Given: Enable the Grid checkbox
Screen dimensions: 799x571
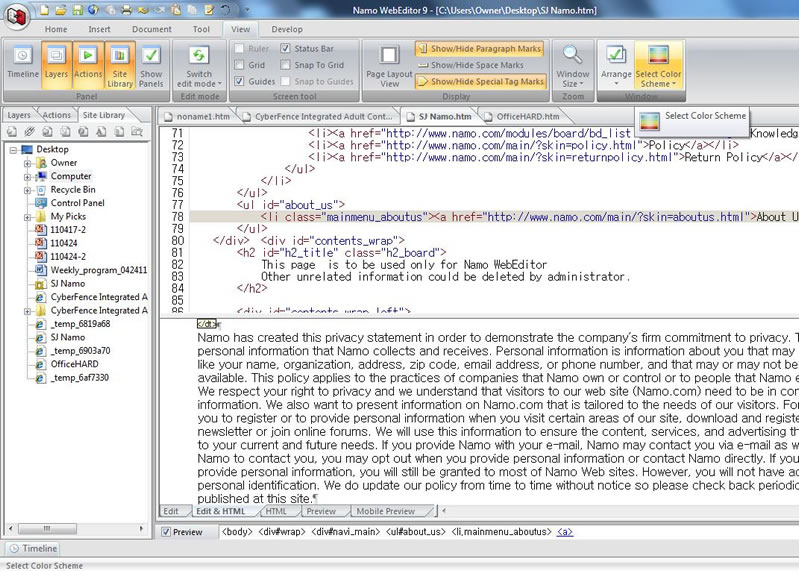Looking at the screenshot, I should point(239,65).
